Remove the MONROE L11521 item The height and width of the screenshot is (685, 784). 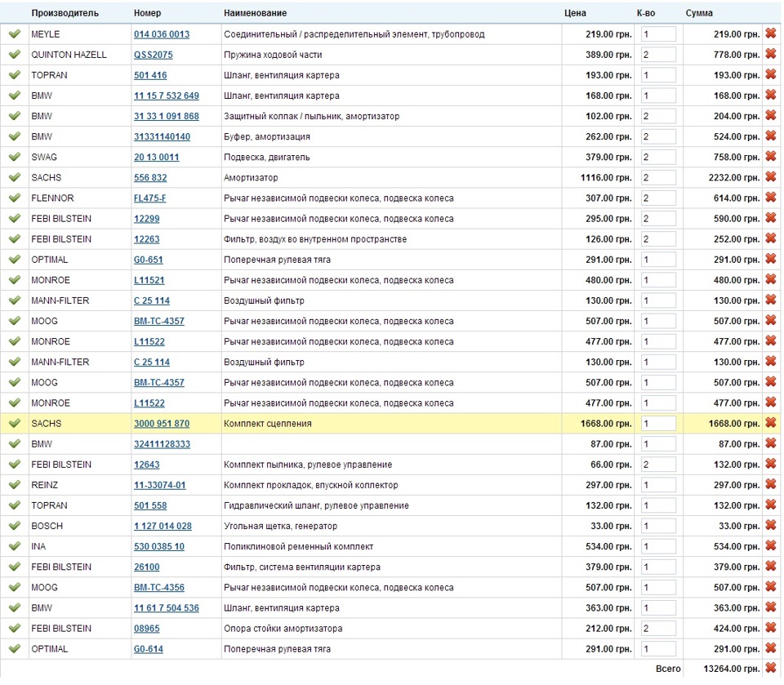[x=770, y=279]
